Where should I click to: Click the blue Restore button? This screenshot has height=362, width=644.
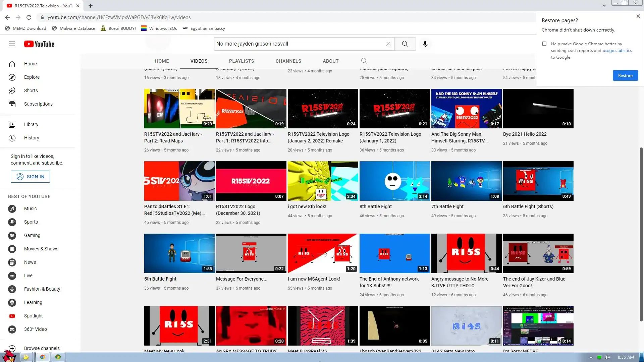tap(625, 75)
